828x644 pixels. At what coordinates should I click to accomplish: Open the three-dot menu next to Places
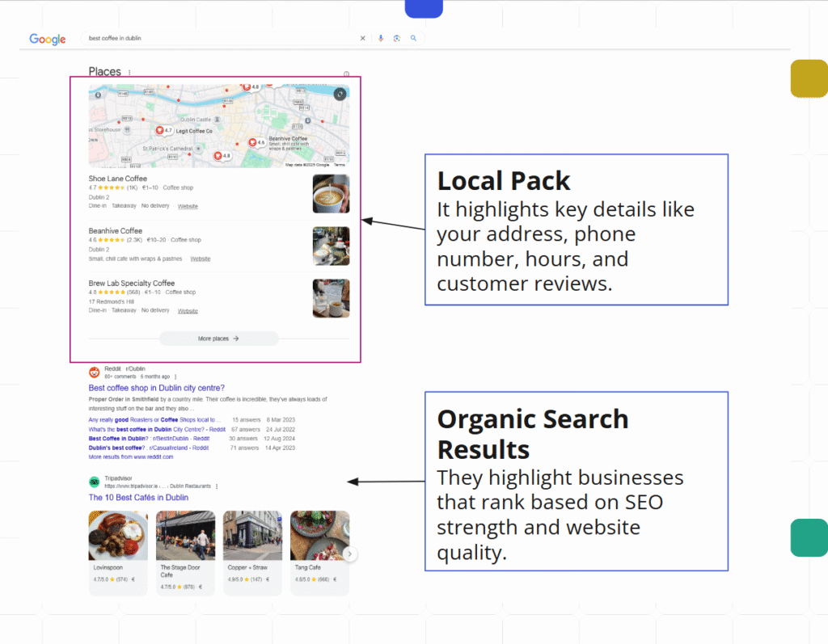[x=129, y=73]
